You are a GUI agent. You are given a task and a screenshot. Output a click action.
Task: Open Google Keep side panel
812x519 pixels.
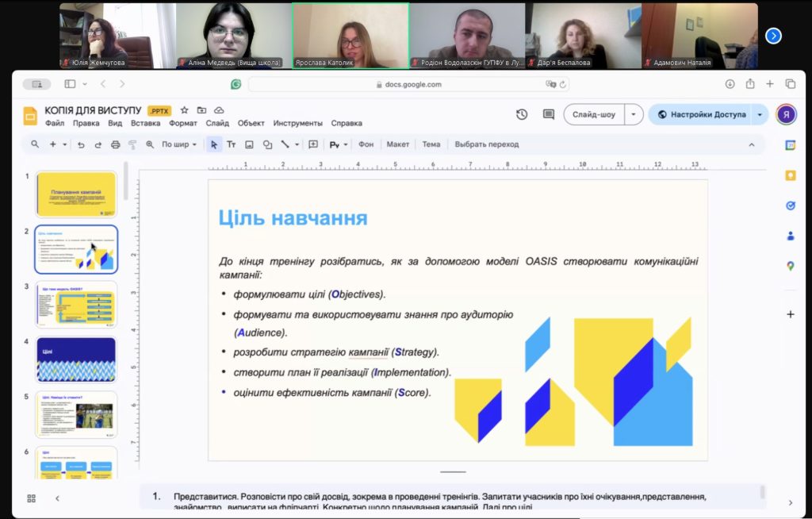pyautogui.click(x=791, y=175)
